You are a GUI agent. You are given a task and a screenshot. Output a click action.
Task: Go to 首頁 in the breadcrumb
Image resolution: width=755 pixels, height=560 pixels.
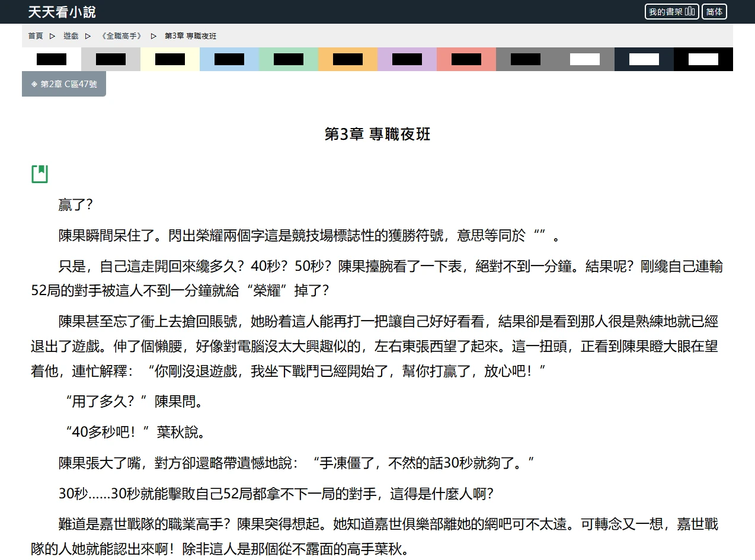coord(36,36)
